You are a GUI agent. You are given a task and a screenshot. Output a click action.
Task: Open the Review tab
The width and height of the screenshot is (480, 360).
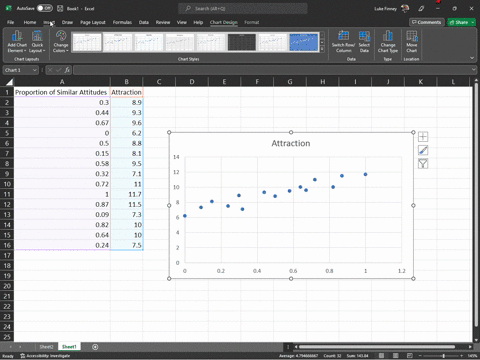click(x=163, y=22)
